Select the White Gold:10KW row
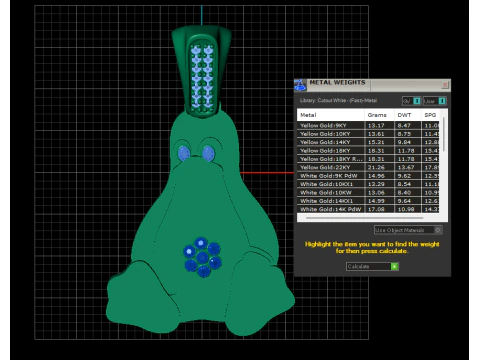 [368, 192]
